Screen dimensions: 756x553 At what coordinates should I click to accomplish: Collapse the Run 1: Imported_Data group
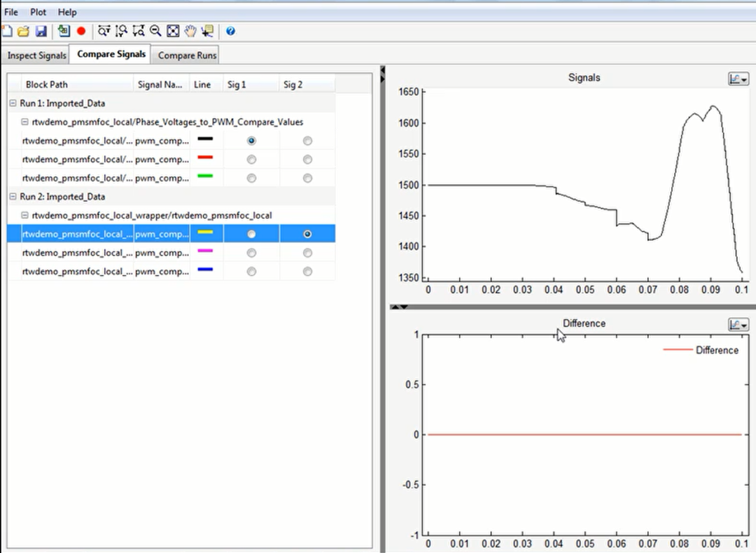coord(13,104)
